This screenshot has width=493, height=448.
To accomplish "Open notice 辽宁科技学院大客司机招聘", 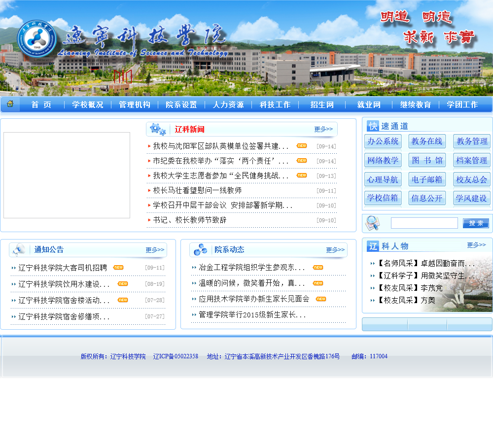I will 63,268.
